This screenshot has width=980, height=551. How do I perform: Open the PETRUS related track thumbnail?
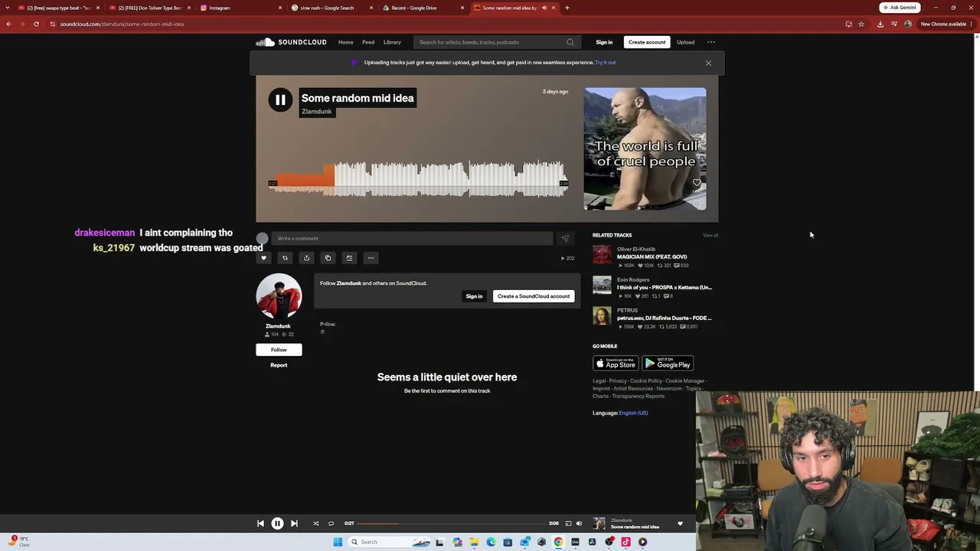(x=602, y=316)
